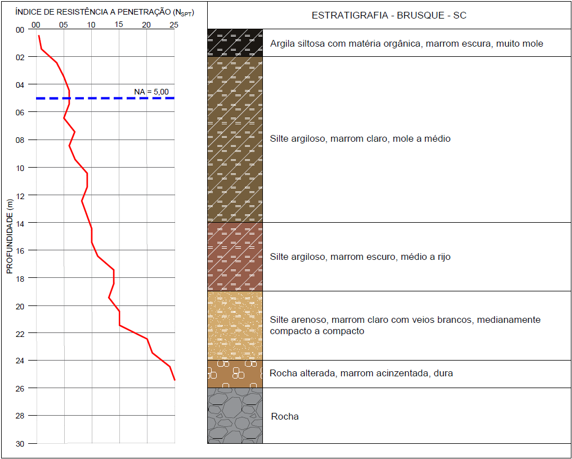
Task: Click the sandy yellow silte arenoso swatch
Action: pos(235,326)
